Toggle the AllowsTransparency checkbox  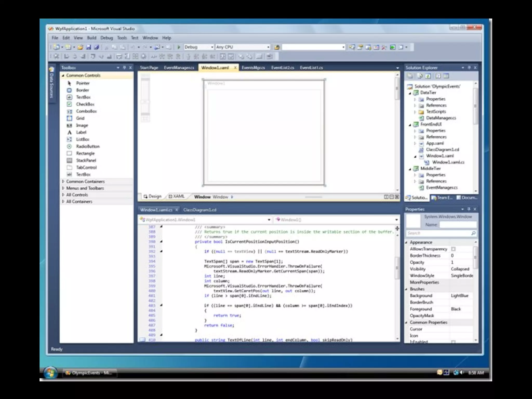tap(453, 249)
